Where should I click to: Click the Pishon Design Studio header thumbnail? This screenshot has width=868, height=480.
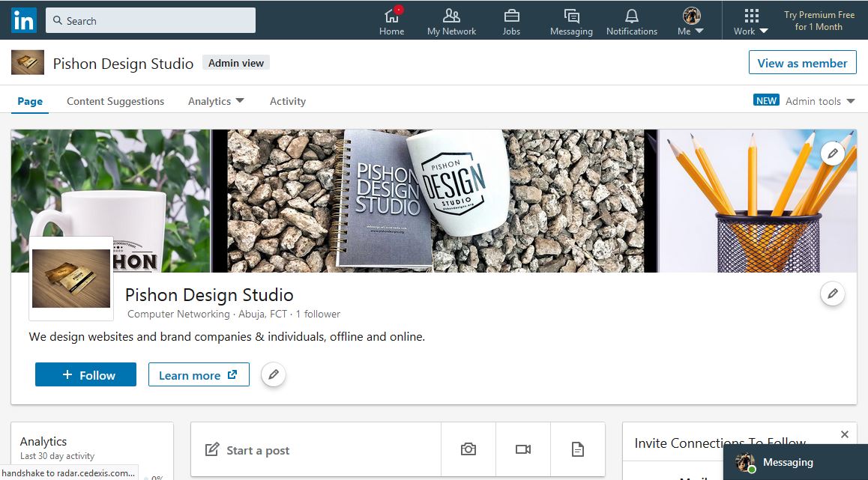click(x=28, y=62)
